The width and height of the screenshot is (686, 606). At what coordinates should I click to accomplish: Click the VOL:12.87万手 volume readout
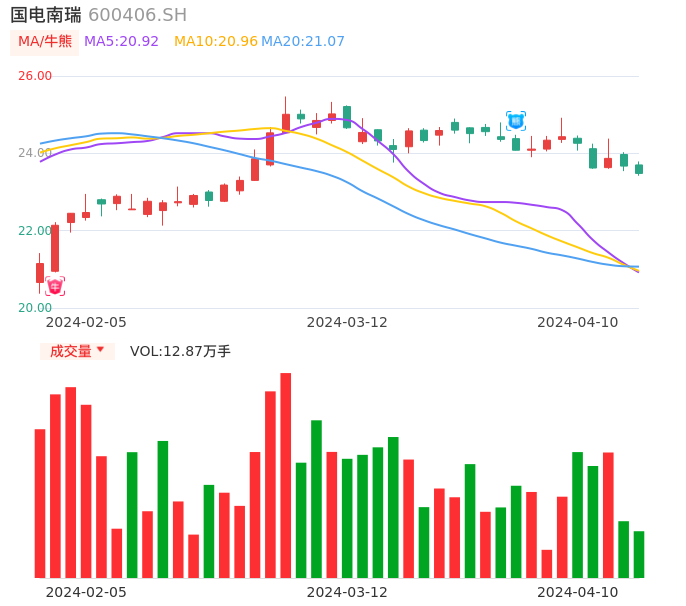(180, 351)
